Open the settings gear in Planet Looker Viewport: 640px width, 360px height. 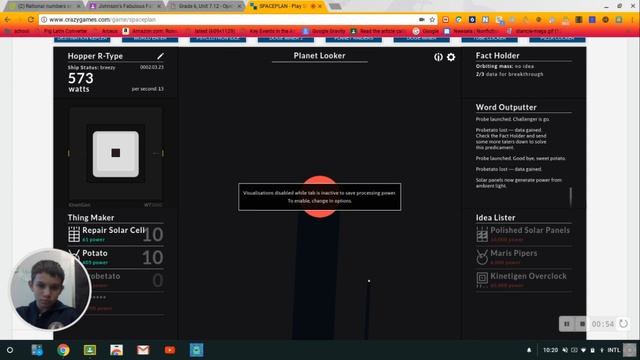point(451,57)
